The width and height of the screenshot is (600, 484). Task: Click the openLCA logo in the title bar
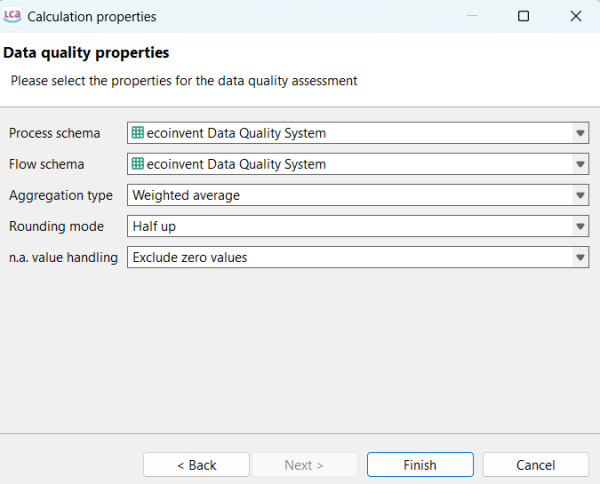13,16
